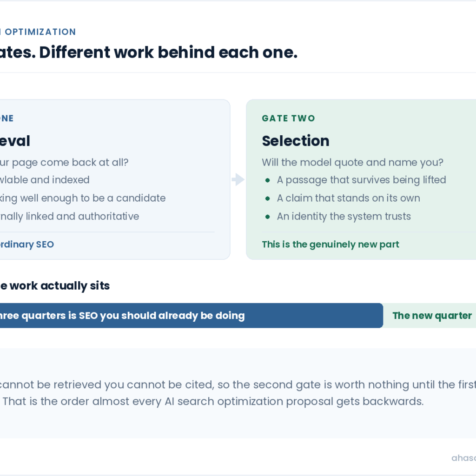Click the arrow between the two gate cards

tap(238, 179)
